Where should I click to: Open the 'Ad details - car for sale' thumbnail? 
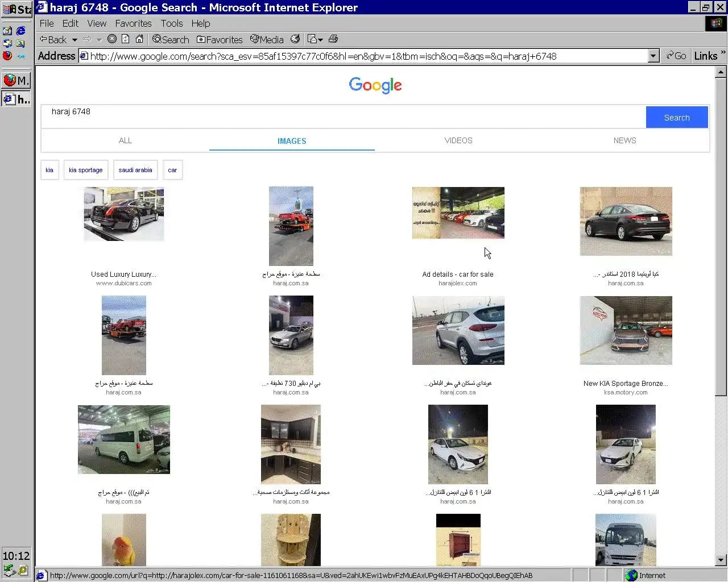pos(458,213)
